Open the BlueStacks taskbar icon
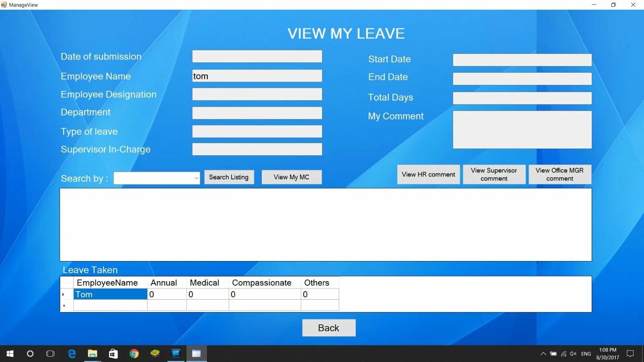 [155, 354]
